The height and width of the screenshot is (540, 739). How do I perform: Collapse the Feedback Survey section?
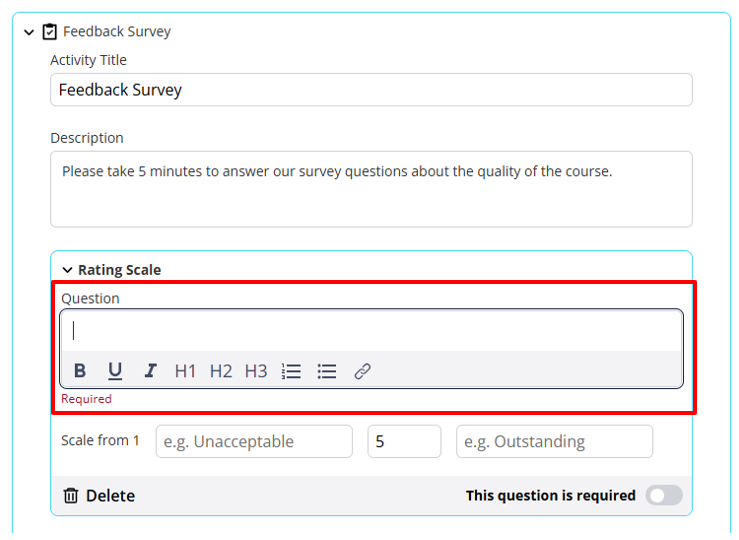29,32
